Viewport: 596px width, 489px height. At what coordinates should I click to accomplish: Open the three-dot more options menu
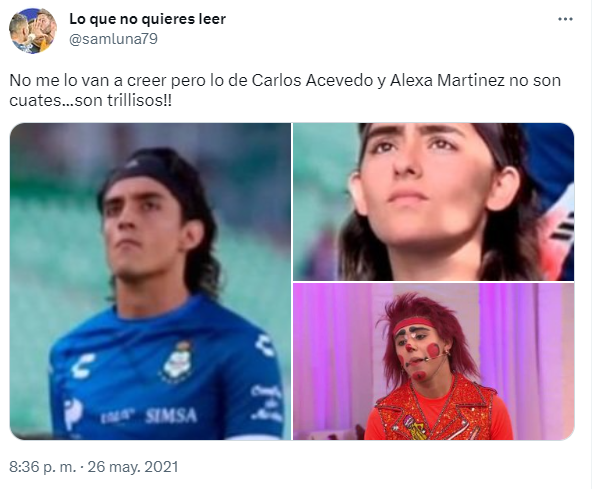pyautogui.click(x=565, y=19)
